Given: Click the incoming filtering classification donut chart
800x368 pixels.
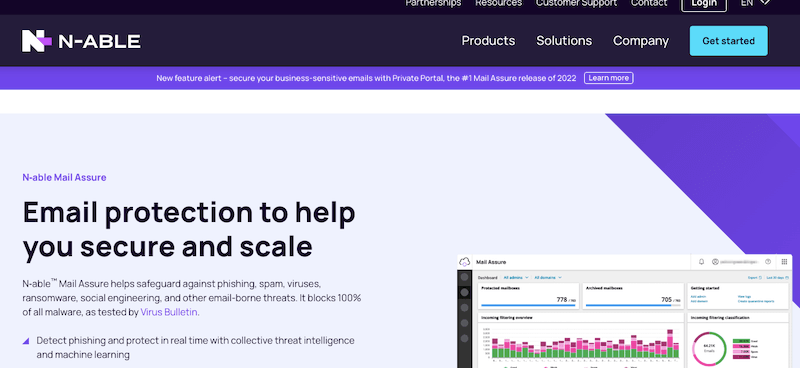Looking at the screenshot, I should pos(709,349).
